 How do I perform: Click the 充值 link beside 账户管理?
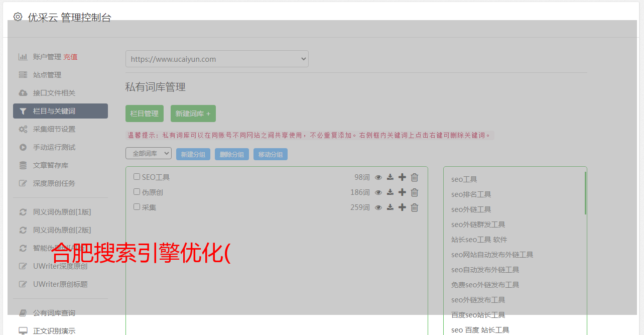tap(70, 57)
